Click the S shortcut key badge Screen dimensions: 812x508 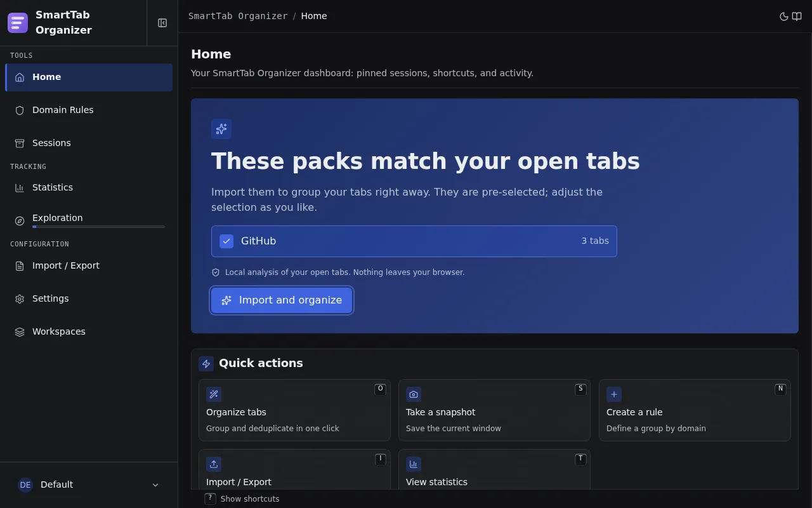tap(580, 389)
